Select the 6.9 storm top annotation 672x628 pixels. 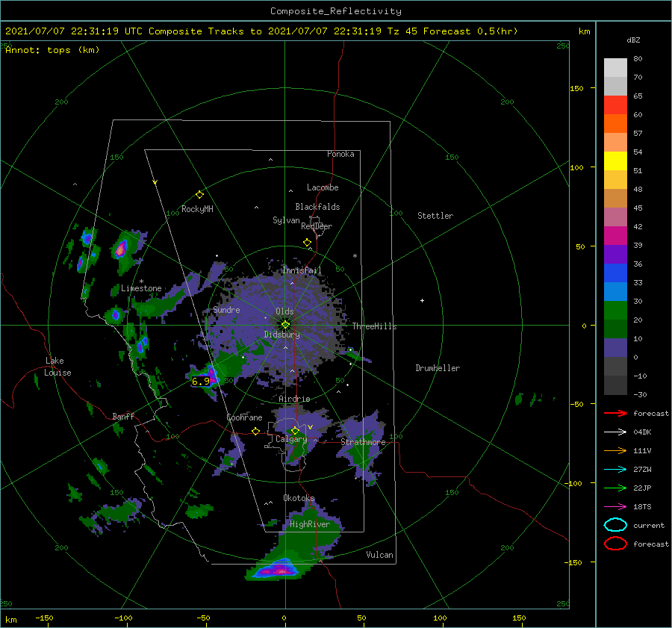(201, 381)
